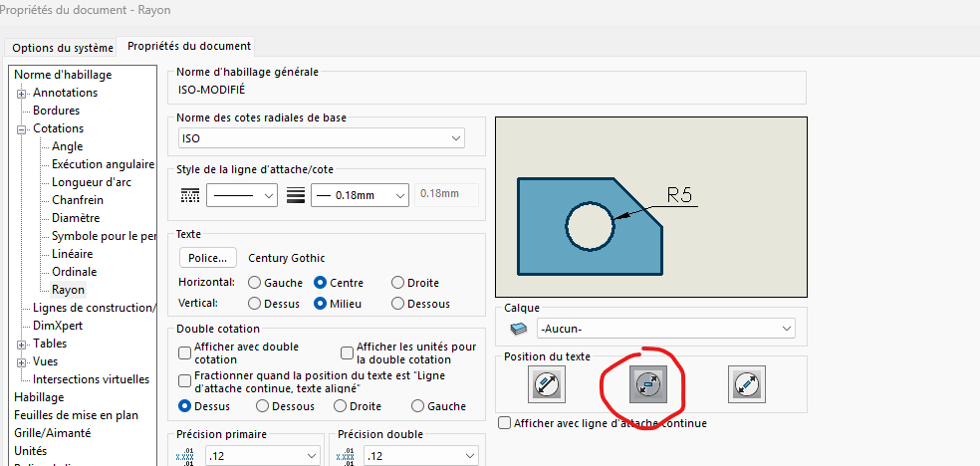980x466 pixels.
Task: Select Feuilles de mise en plan
Action: tap(77, 415)
